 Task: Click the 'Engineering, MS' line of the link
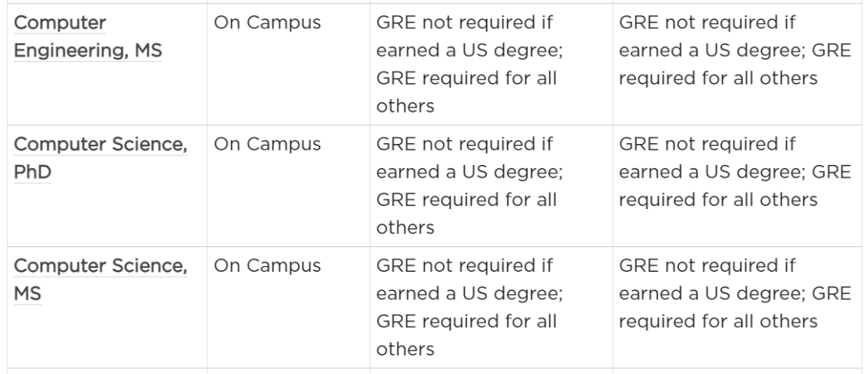tap(88, 51)
